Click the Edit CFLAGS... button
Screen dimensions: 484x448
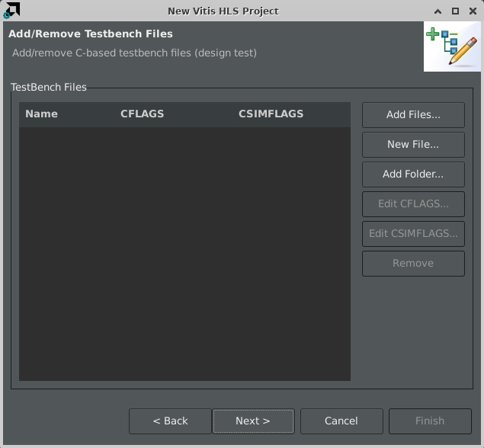click(x=413, y=204)
